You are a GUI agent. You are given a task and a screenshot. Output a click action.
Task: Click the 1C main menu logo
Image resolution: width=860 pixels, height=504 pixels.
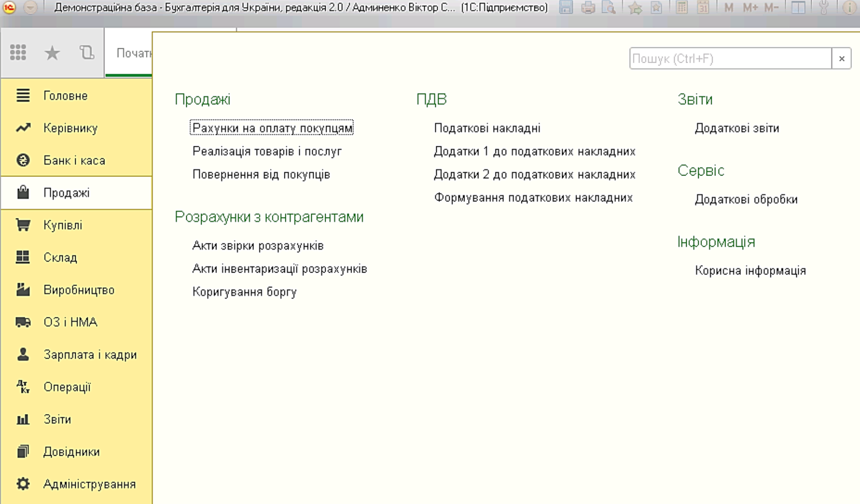tap(9, 7)
